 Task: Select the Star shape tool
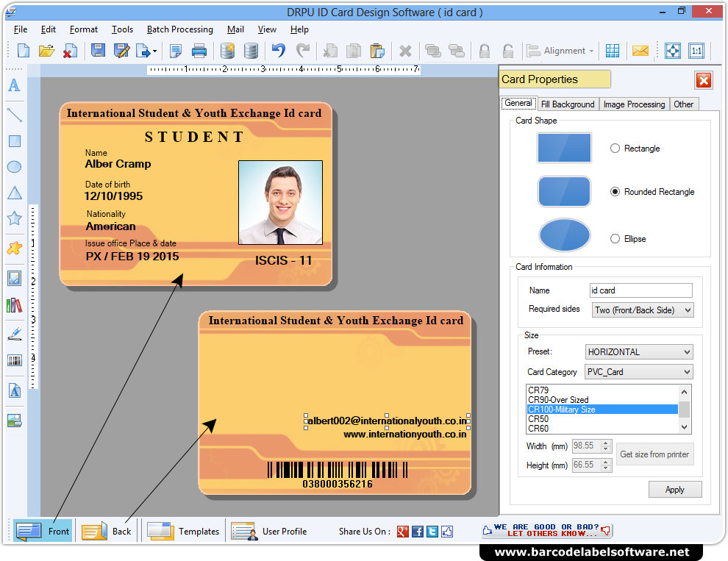pyautogui.click(x=13, y=218)
